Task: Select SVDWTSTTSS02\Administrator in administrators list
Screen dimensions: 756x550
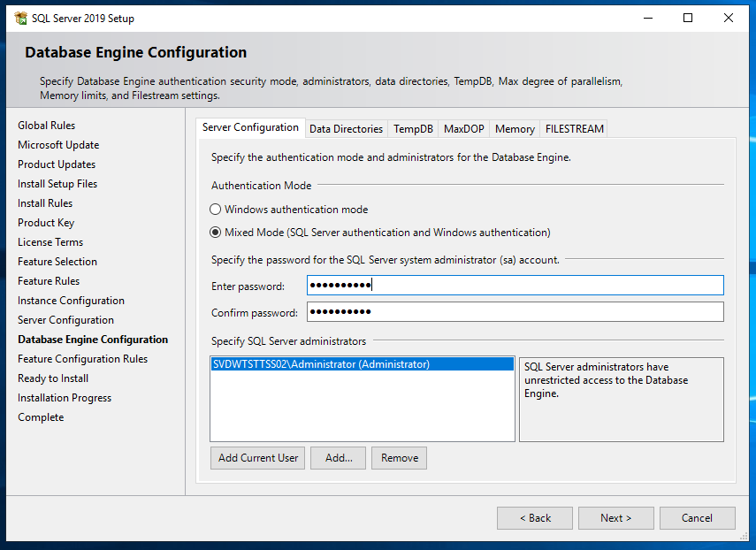Action: click(363, 364)
